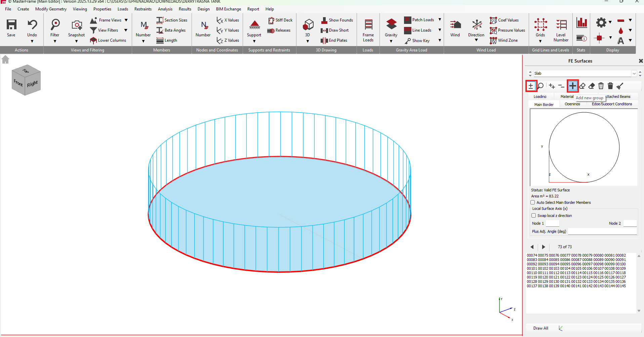
Task: Click the Snapshot camera icon
Action: coord(77,25)
